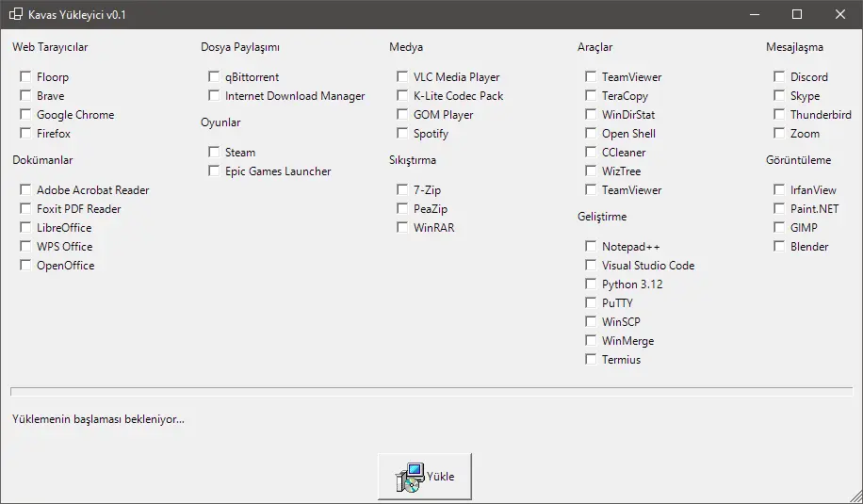This screenshot has width=863, height=504.
Task: Enable Visual Studio Code checkbox
Action: click(591, 265)
